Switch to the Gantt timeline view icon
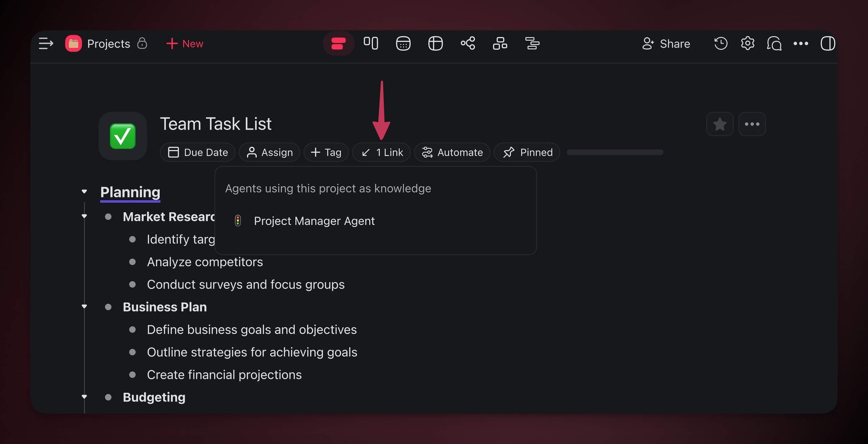 pos(533,44)
